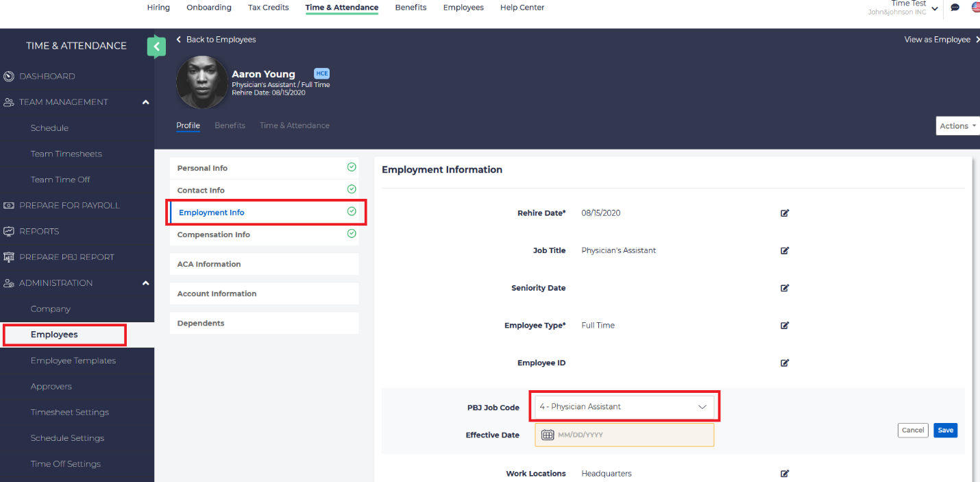Screen dimensions: 980x482
Task: Open Compensation Info section
Action: [214, 234]
